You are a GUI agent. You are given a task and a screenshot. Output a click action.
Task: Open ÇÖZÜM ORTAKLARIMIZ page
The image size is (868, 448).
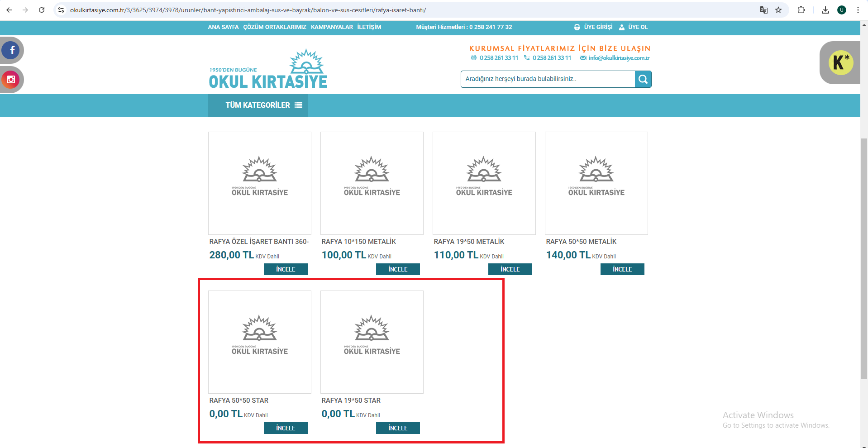pyautogui.click(x=275, y=27)
